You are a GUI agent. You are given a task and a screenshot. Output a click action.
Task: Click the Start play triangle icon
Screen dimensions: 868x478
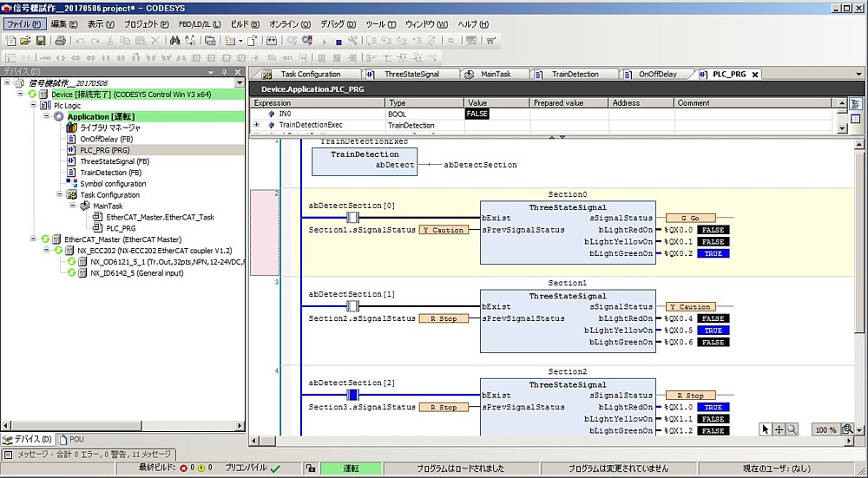[x=325, y=42]
